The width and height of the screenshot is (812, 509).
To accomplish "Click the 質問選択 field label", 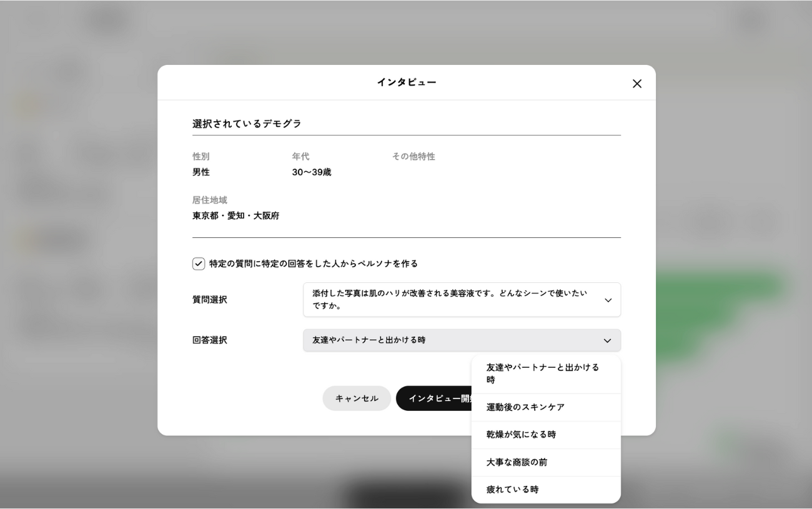I will (x=210, y=300).
